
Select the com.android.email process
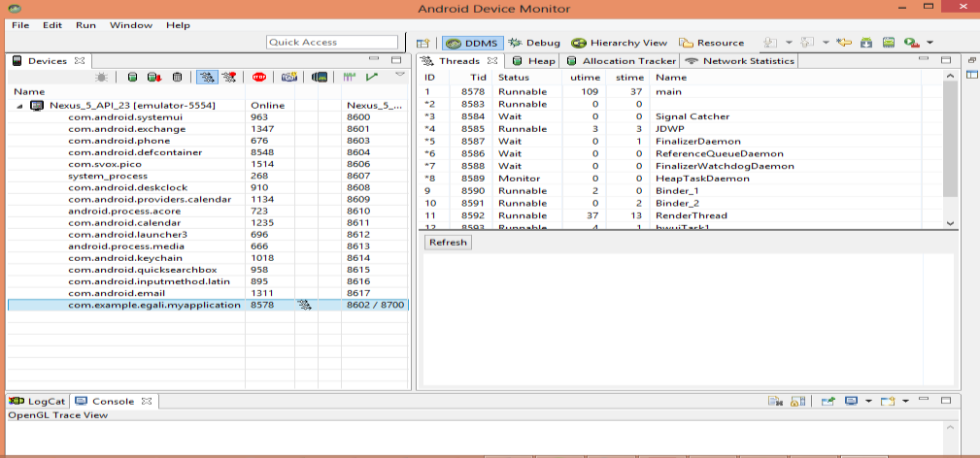tap(208, 293)
